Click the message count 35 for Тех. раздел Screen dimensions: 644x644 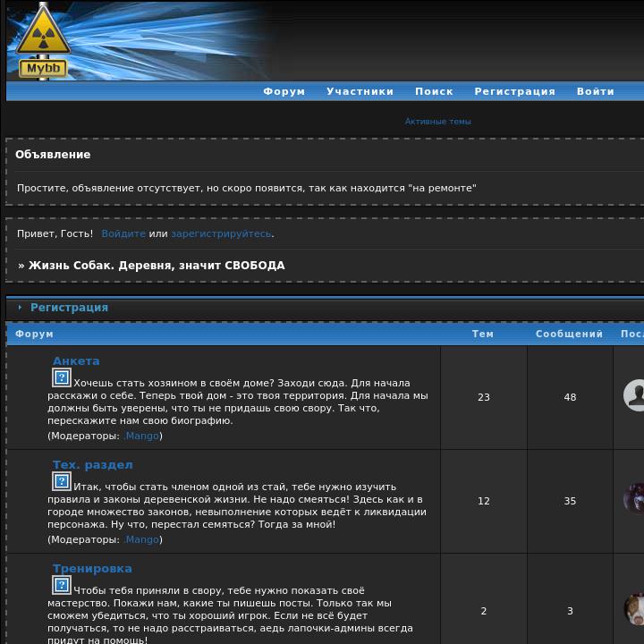[570, 501]
